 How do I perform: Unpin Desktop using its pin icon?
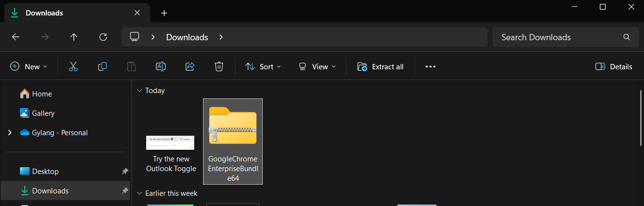point(125,171)
